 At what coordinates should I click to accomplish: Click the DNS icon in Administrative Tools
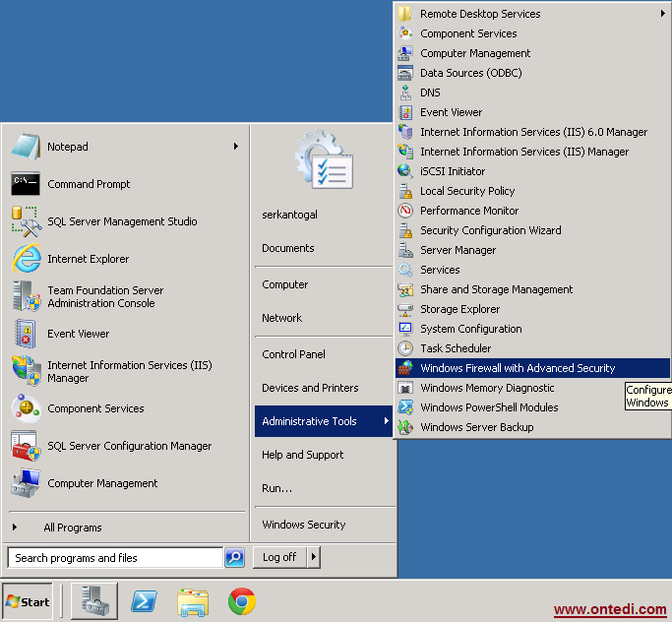click(405, 93)
